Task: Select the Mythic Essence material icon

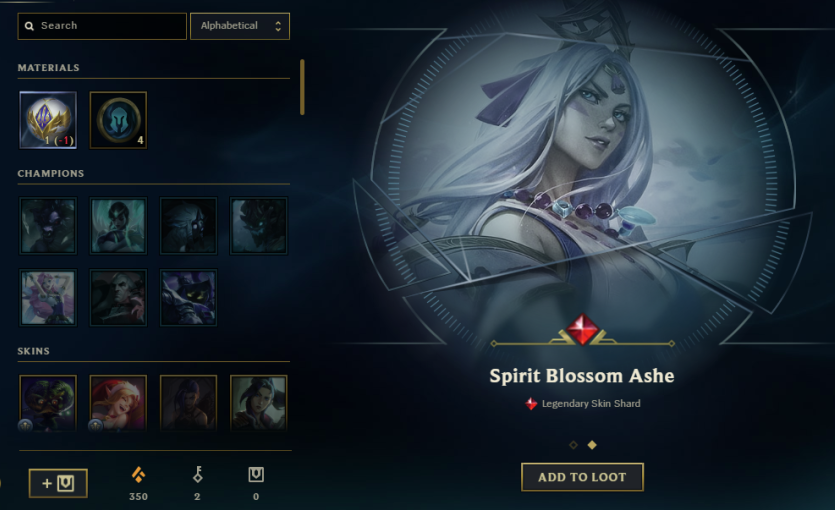Action: pyautogui.click(x=48, y=120)
